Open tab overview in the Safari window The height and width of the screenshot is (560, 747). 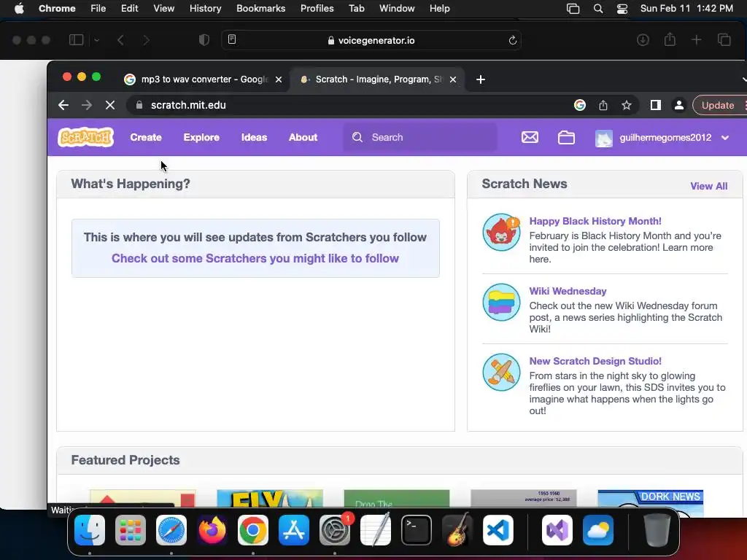pos(724,40)
